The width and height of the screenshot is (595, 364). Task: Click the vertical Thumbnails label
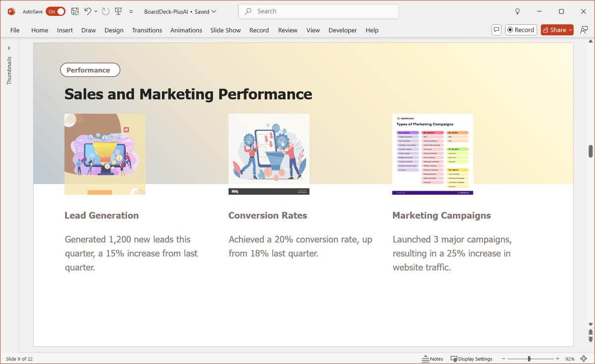9,70
